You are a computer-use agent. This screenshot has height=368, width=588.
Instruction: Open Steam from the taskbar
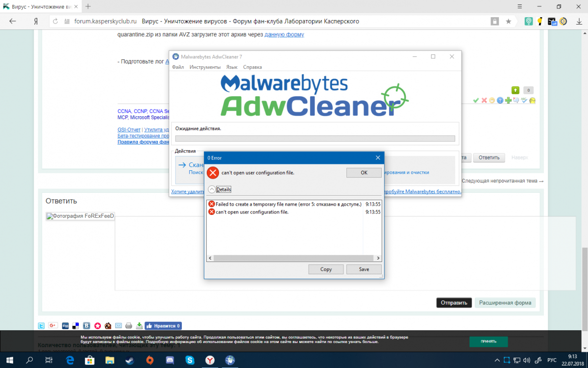[x=130, y=360]
